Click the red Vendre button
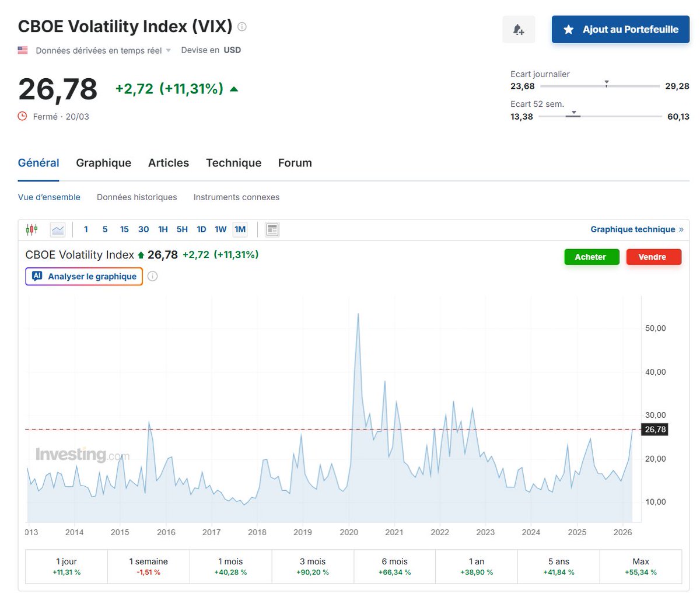 [653, 257]
